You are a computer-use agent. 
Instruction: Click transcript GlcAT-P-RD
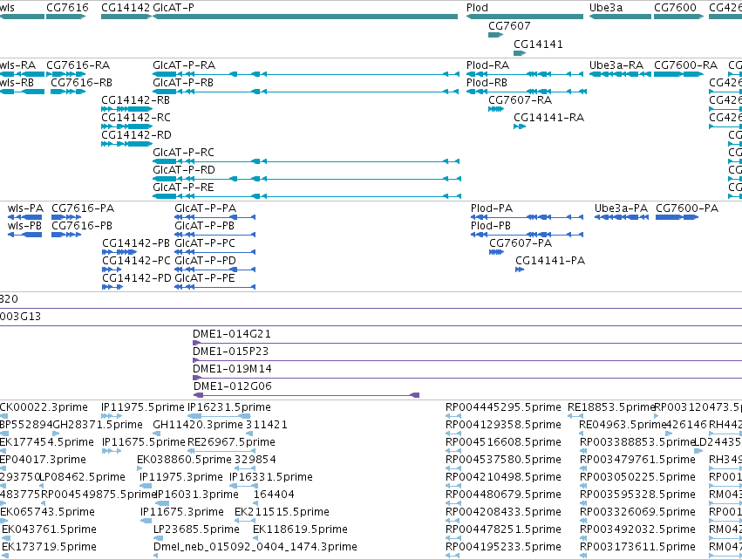tap(307, 179)
